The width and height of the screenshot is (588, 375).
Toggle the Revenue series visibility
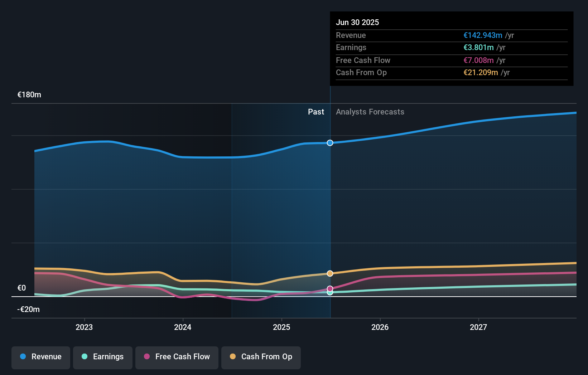[40, 357]
